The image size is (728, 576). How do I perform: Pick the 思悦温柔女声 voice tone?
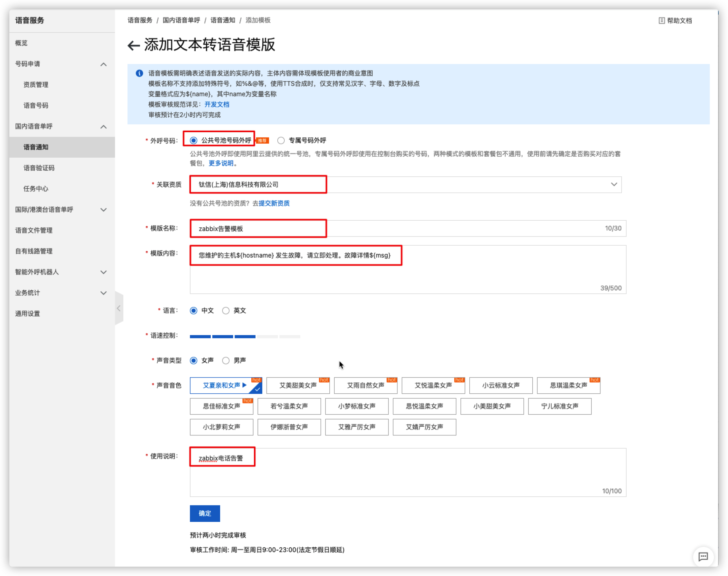click(425, 406)
